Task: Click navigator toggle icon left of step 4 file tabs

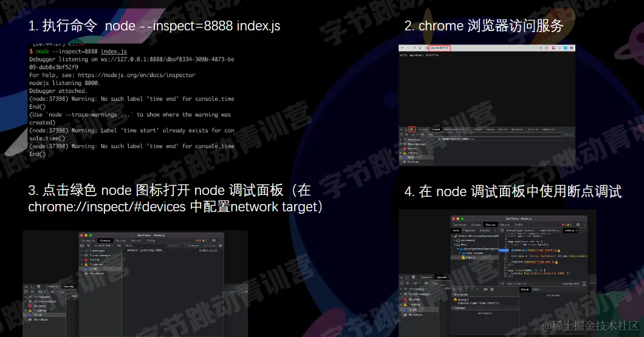Action: point(502,230)
